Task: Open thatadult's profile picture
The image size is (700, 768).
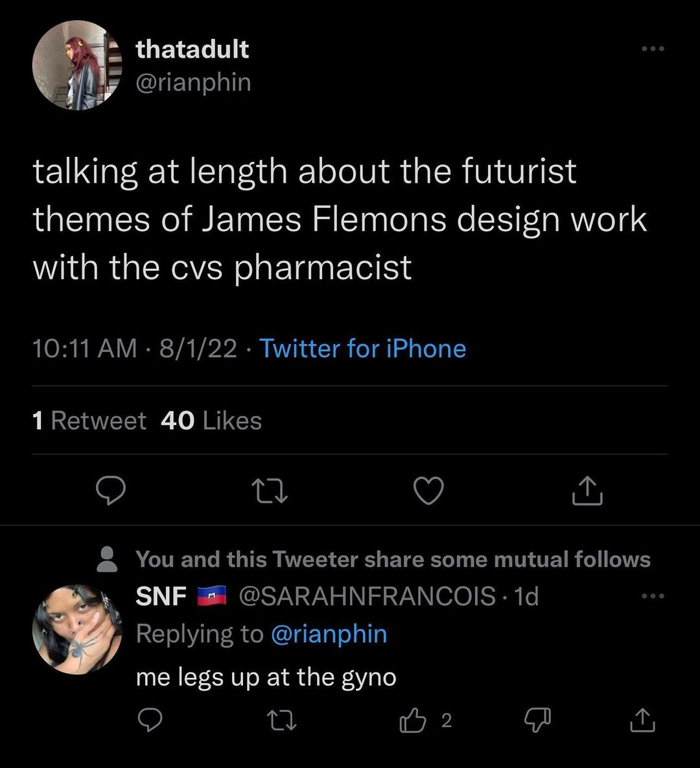Action: point(78,65)
